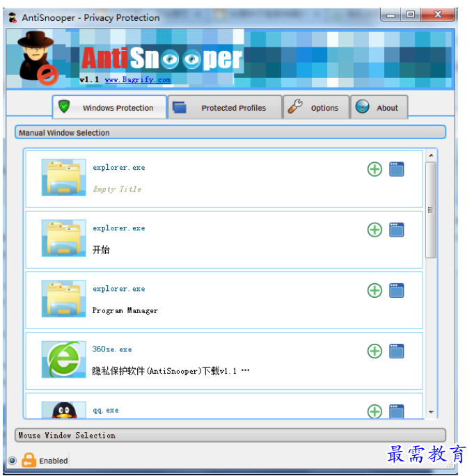Click the Empty Title text
Image resolution: width=472 pixels, height=476 pixels.
pyautogui.click(x=117, y=189)
